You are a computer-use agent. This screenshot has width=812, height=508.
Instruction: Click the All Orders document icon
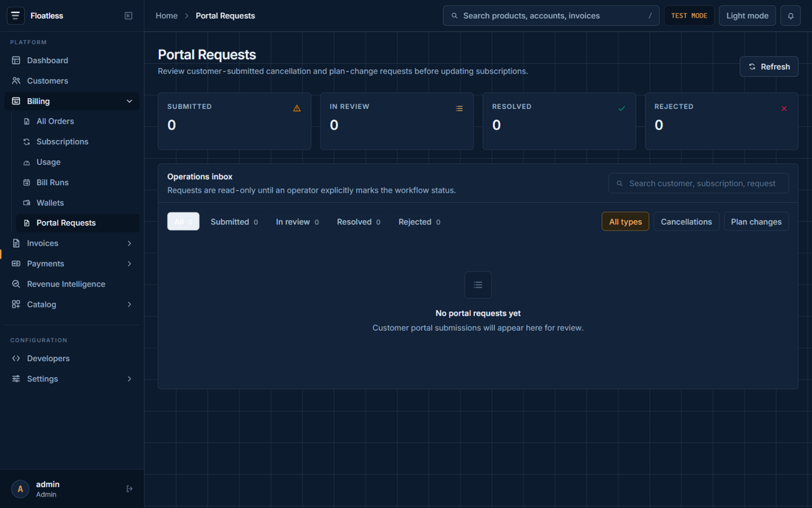(x=27, y=121)
